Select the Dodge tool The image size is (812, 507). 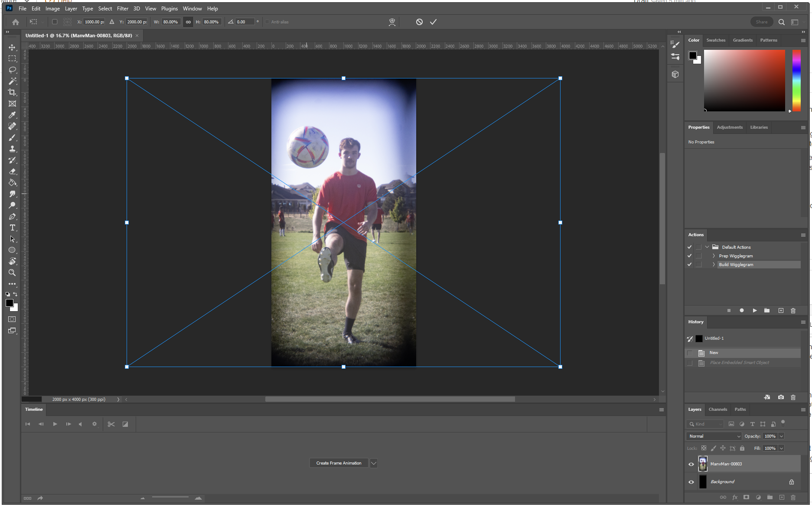[12, 205]
